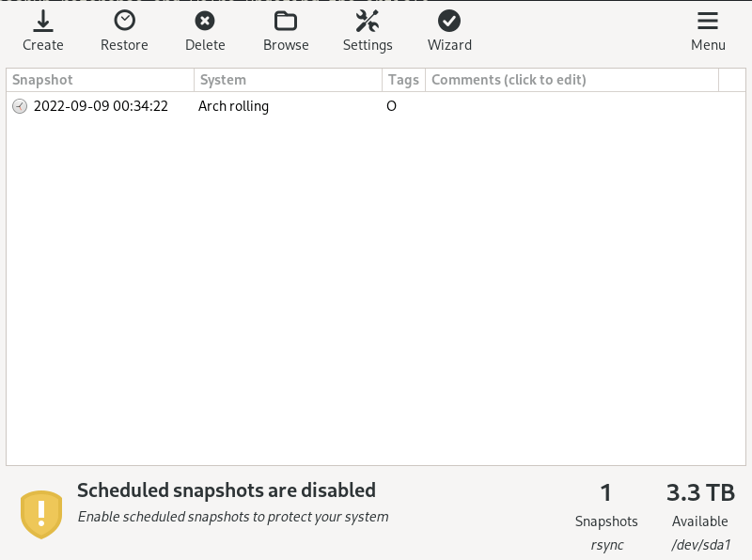The image size is (752, 560).
Task: Click the warning shield icon
Action: click(x=41, y=514)
